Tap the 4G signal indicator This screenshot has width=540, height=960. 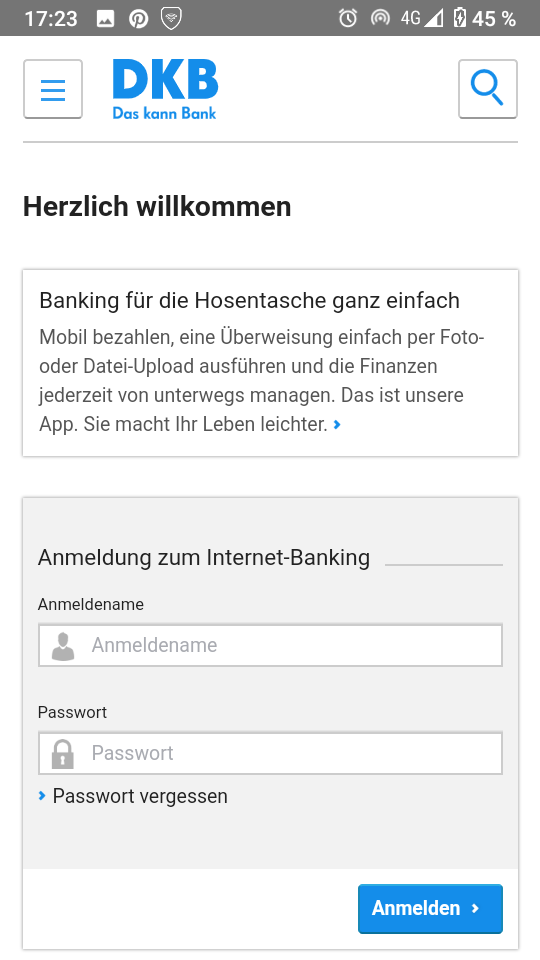click(x=421, y=18)
